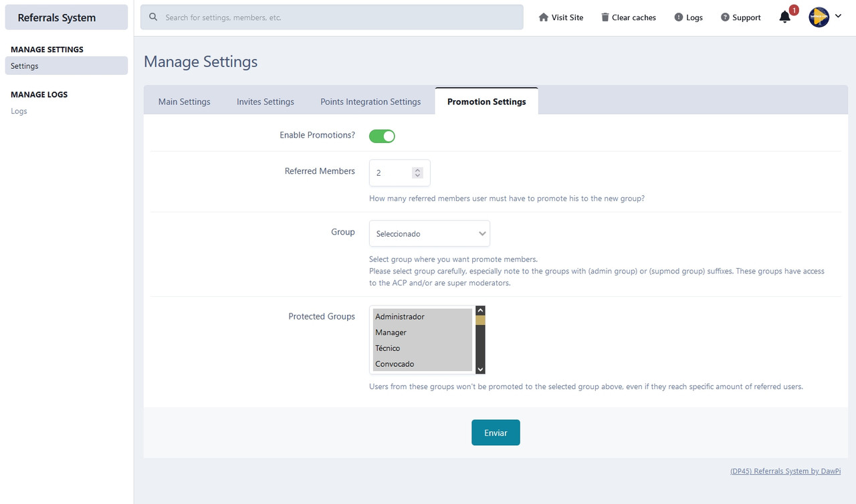
Task: Select Técnico in the Protected Groups list
Action: tap(388, 348)
